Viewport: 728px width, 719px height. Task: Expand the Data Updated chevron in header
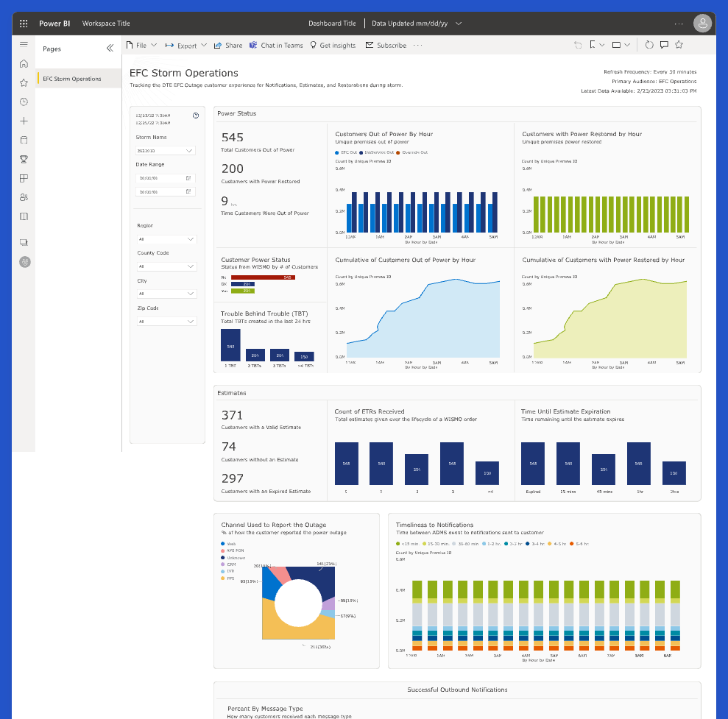pos(459,24)
